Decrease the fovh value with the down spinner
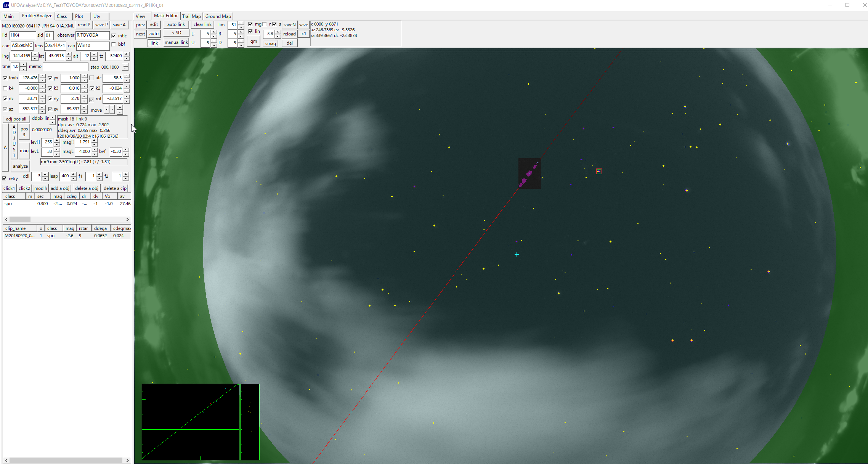The image size is (868, 464). 42,80
